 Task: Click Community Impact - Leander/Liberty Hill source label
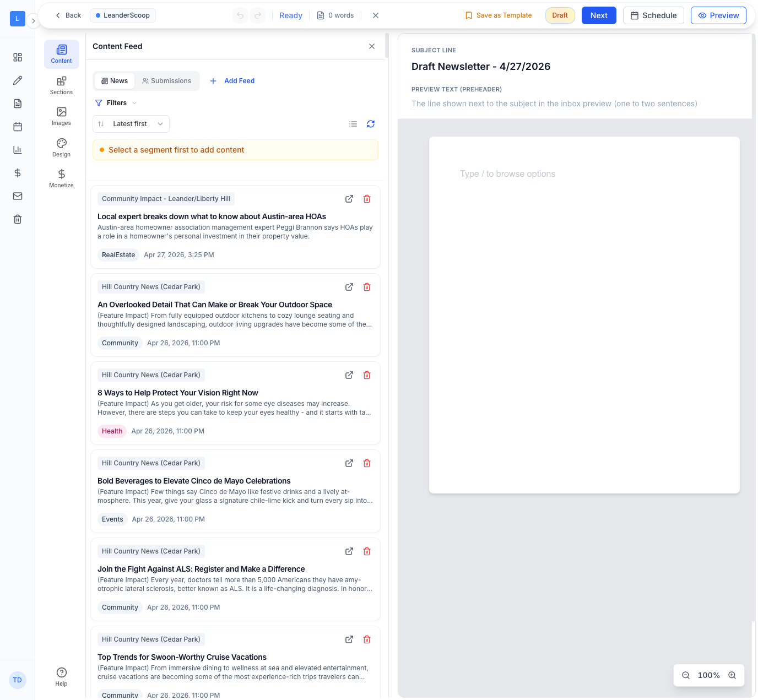166,199
